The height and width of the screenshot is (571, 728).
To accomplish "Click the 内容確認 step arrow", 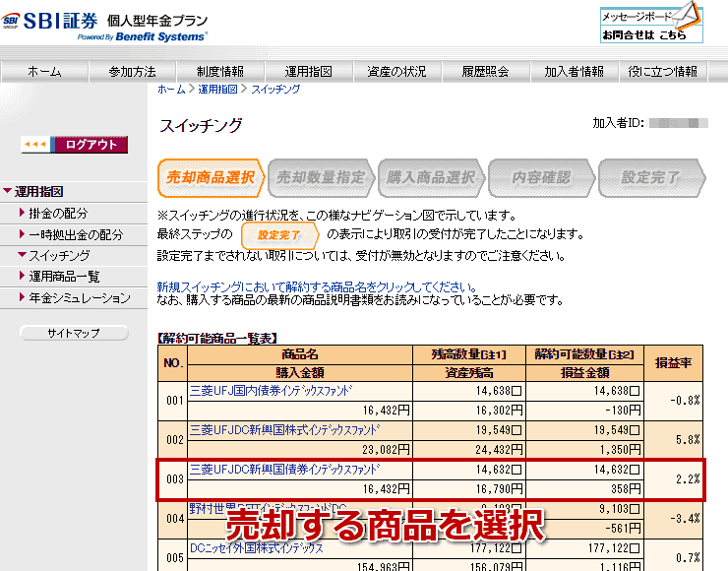I will (x=540, y=178).
